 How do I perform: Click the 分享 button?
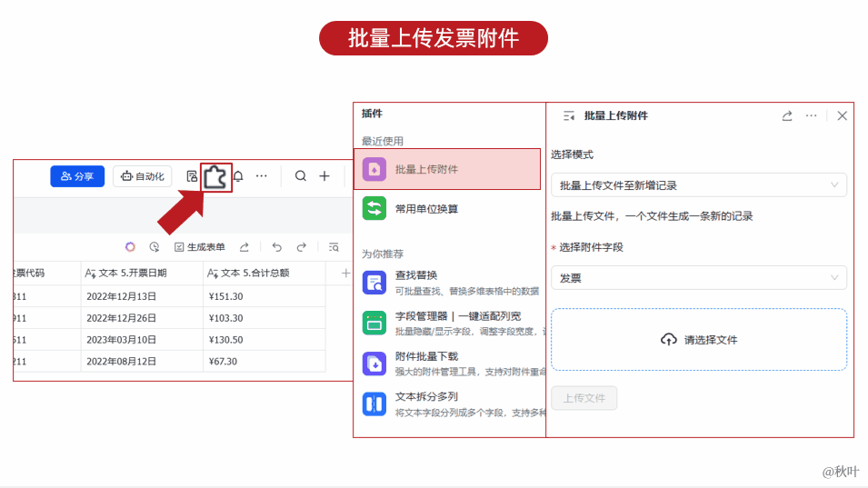[x=77, y=176]
